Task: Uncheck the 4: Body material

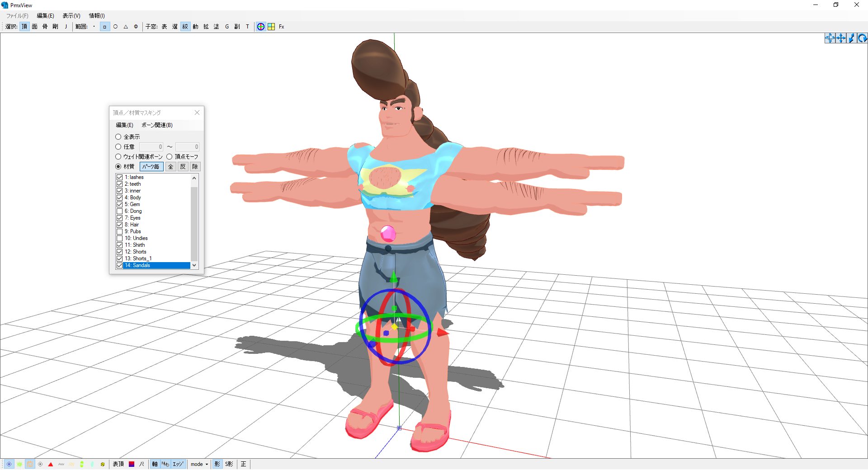Action: [x=120, y=197]
